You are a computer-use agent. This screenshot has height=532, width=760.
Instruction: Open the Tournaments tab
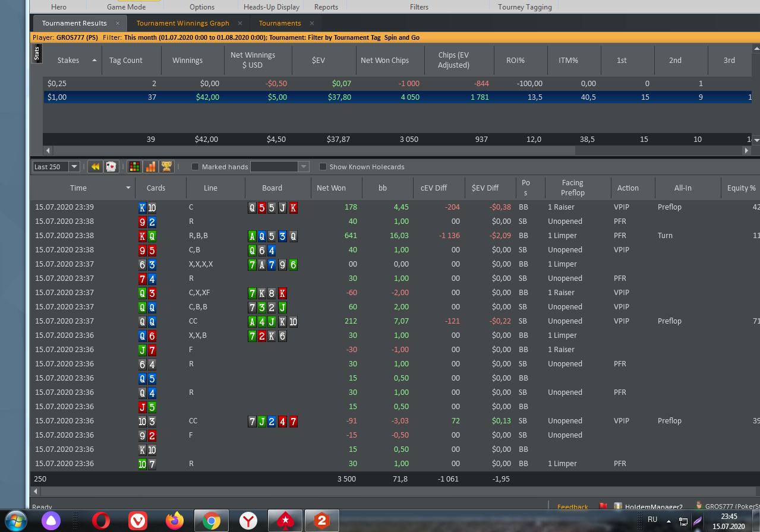280,23
